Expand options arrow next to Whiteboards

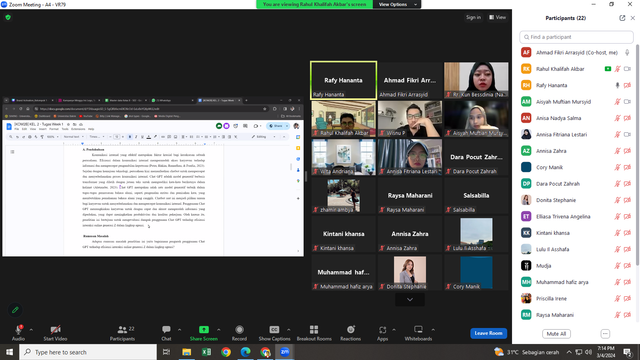pos(433,330)
